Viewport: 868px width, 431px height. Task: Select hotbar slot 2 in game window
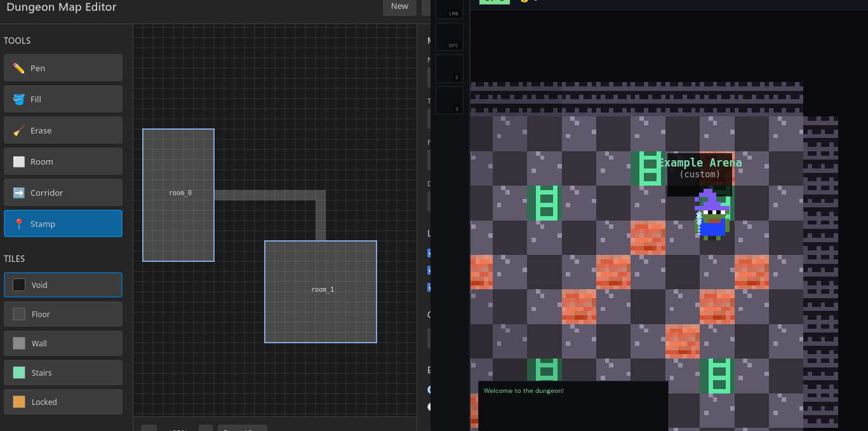pos(450,69)
